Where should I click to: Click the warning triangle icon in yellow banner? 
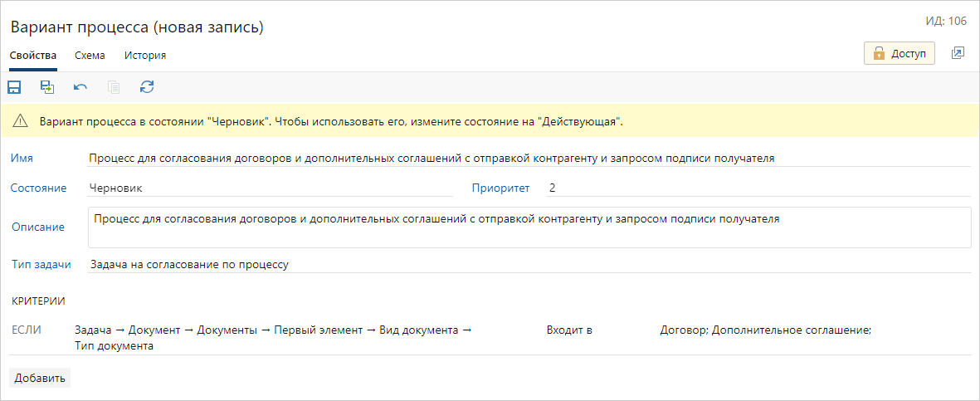pos(21,122)
